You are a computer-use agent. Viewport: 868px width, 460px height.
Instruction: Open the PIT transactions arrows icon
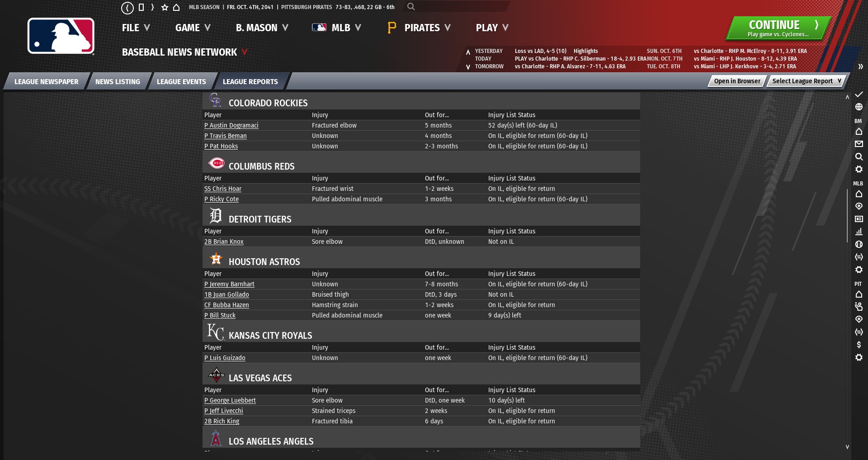(859, 332)
